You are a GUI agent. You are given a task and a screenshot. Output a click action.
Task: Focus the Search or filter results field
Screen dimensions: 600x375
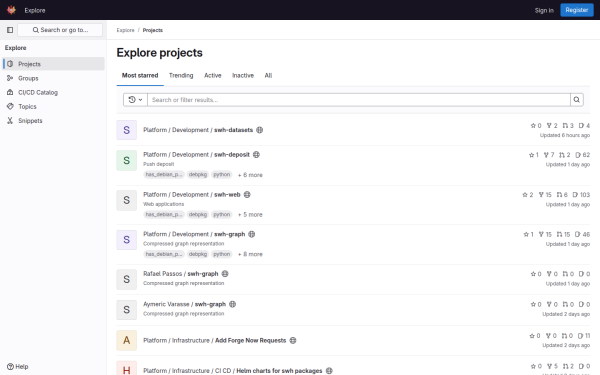point(359,100)
